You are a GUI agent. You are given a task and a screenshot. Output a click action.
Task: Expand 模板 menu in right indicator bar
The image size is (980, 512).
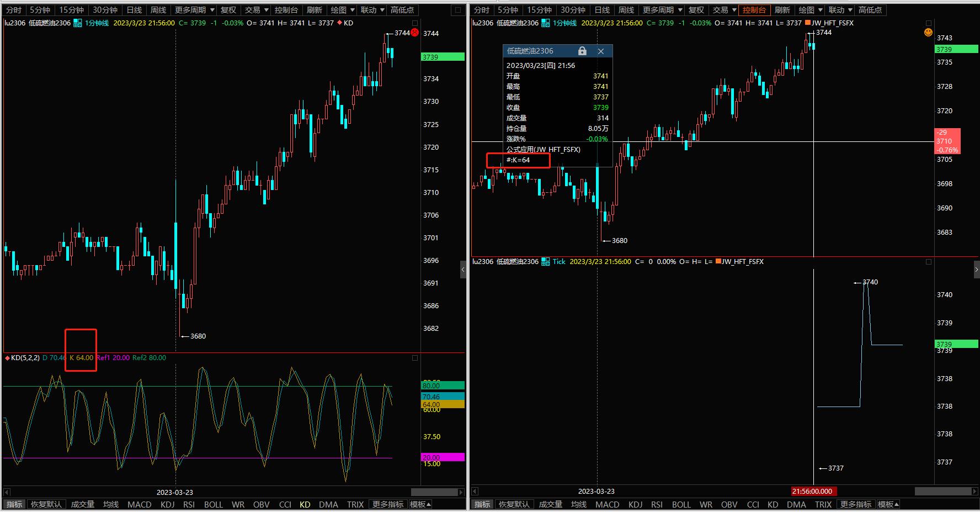(x=888, y=504)
